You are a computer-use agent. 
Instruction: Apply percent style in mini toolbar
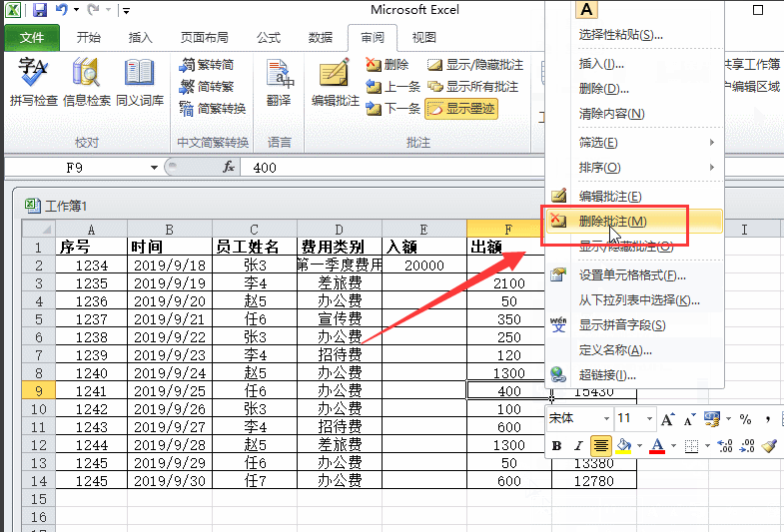(x=745, y=419)
